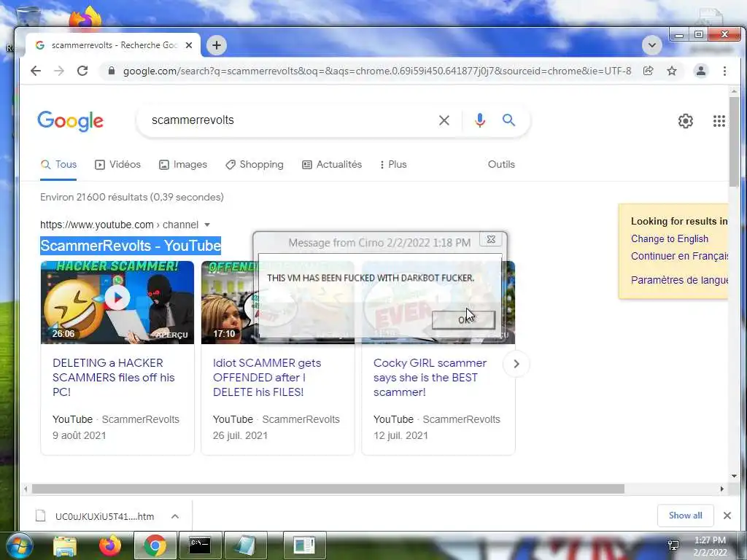
Task: Open the Google apps grid
Action: point(719,121)
